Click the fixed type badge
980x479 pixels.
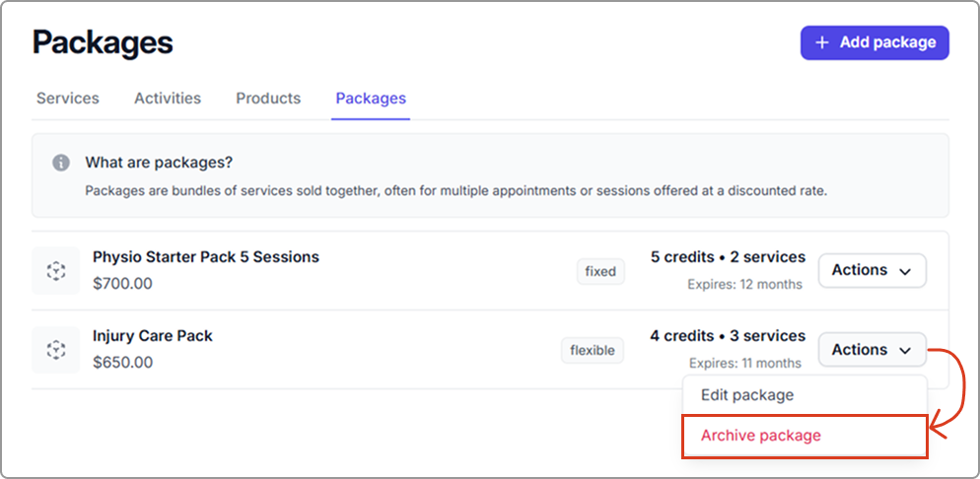coord(600,271)
